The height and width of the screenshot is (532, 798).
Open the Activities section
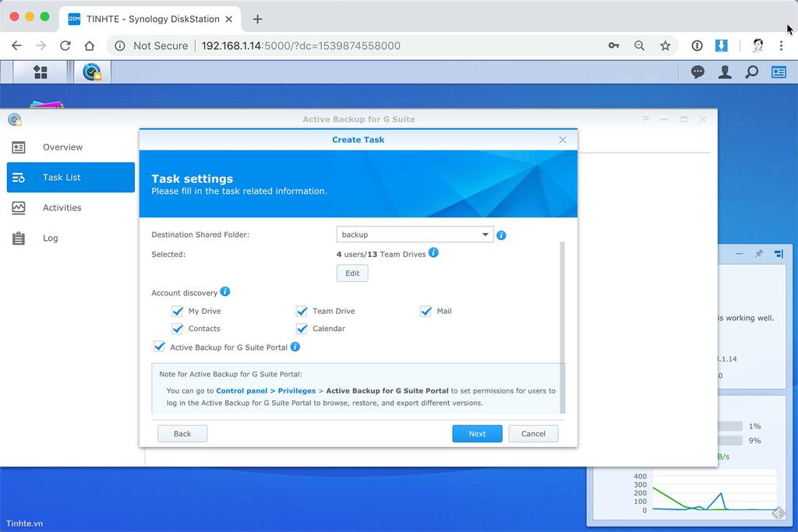tap(71, 207)
